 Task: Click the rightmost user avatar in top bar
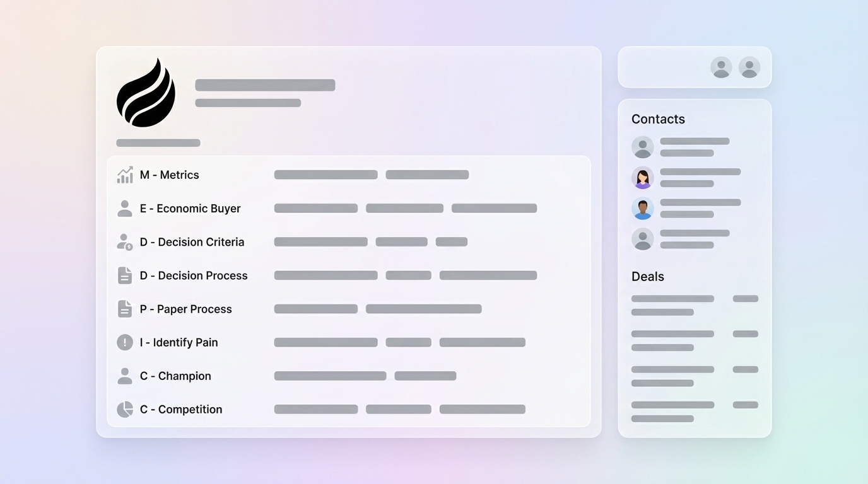[x=749, y=67]
